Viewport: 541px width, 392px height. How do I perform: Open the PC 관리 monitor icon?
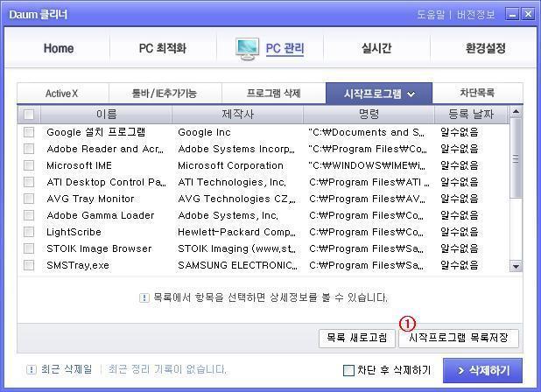(247, 49)
